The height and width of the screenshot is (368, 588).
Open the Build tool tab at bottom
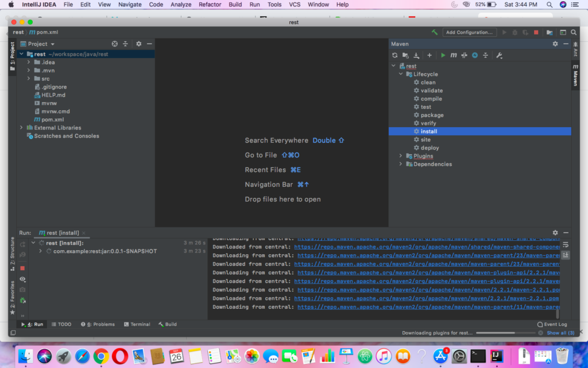pyautogui.click(x=167, y=324)
